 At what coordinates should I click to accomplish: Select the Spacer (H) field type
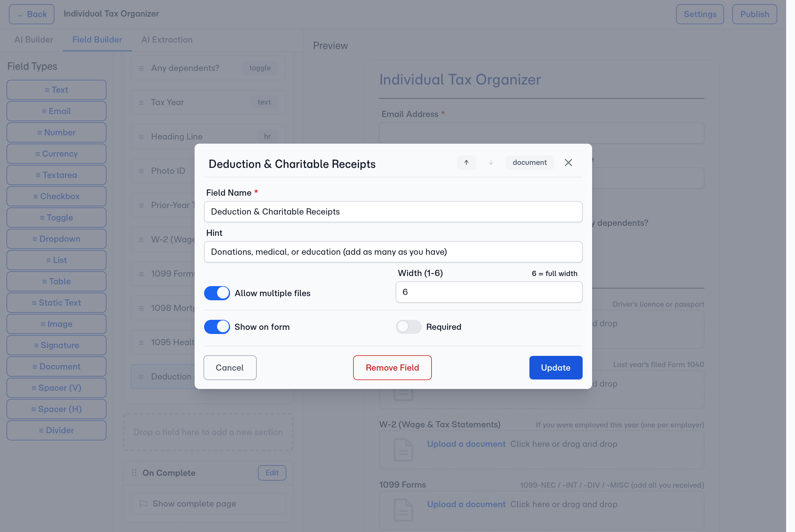[56, 409]
